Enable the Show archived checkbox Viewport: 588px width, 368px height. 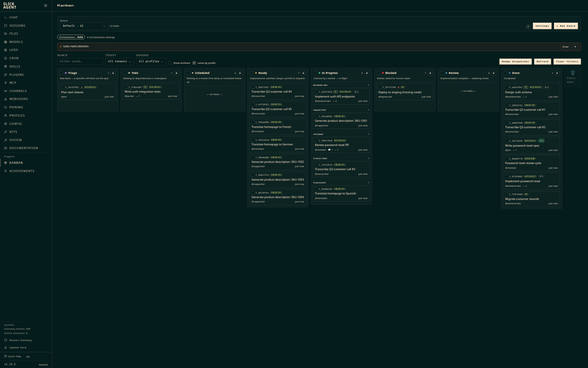[170, 63]
